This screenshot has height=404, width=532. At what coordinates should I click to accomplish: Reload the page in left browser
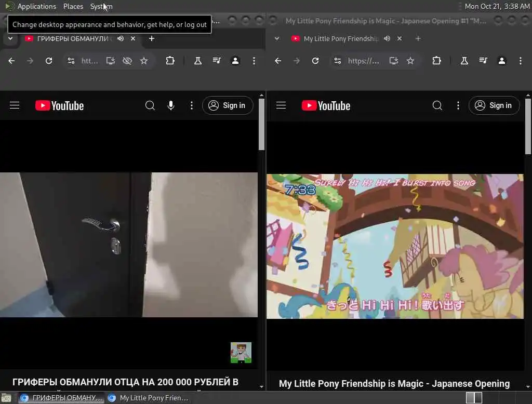[49, 61]
